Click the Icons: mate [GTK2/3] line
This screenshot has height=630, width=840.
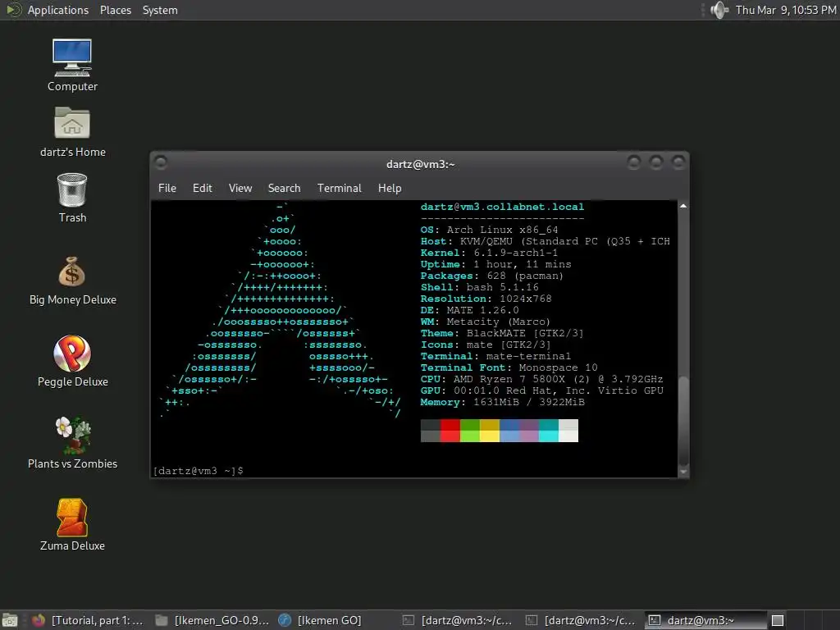point(486,345)
